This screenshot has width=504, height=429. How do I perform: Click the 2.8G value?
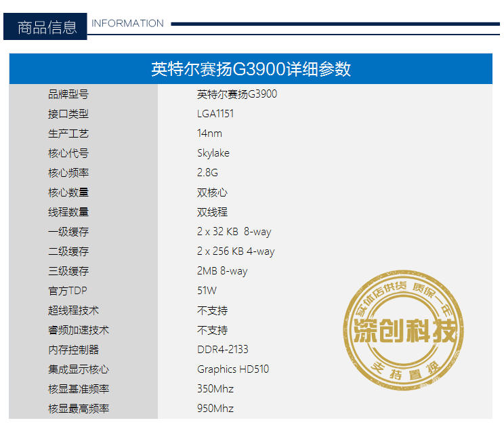[208, 173]
